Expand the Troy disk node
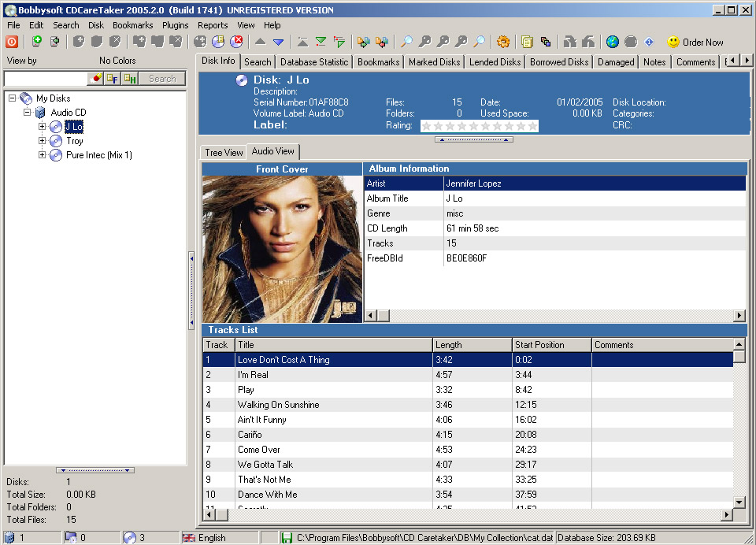The image size is (756, 545). point(42,141)
